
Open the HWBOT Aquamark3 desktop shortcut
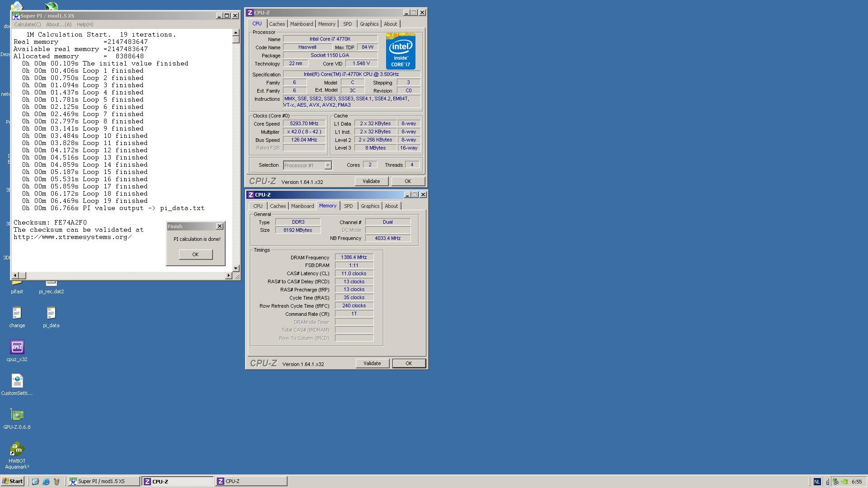17,450
